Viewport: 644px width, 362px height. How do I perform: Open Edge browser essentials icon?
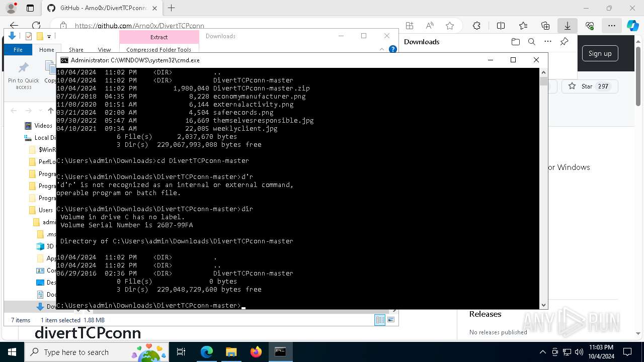[590, 26]
